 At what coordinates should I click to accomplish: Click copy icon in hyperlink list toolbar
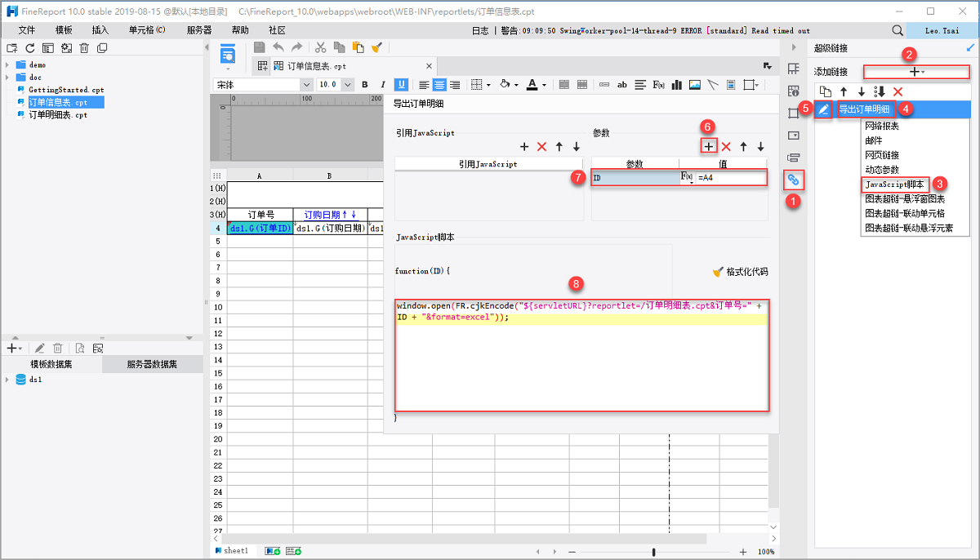(x=826, y=91)
